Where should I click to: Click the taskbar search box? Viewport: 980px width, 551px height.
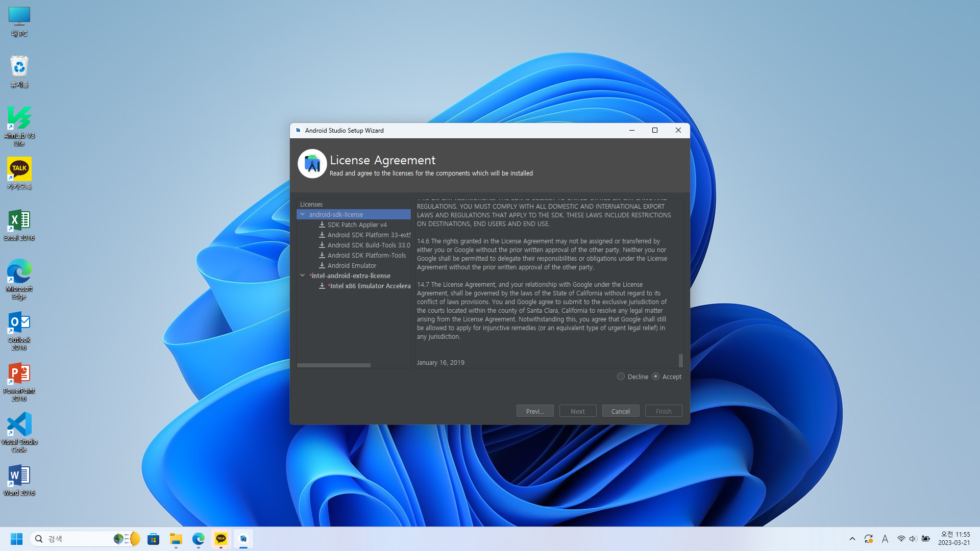(85, 539)
